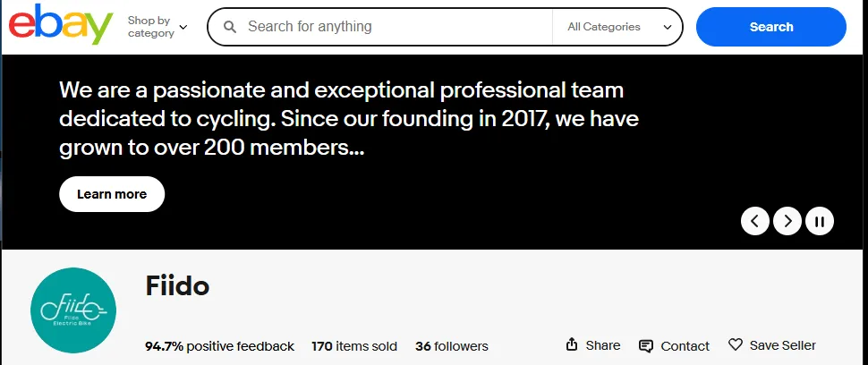Pause the banner carousel
The image size is (868, 365).
click(820, 221)
